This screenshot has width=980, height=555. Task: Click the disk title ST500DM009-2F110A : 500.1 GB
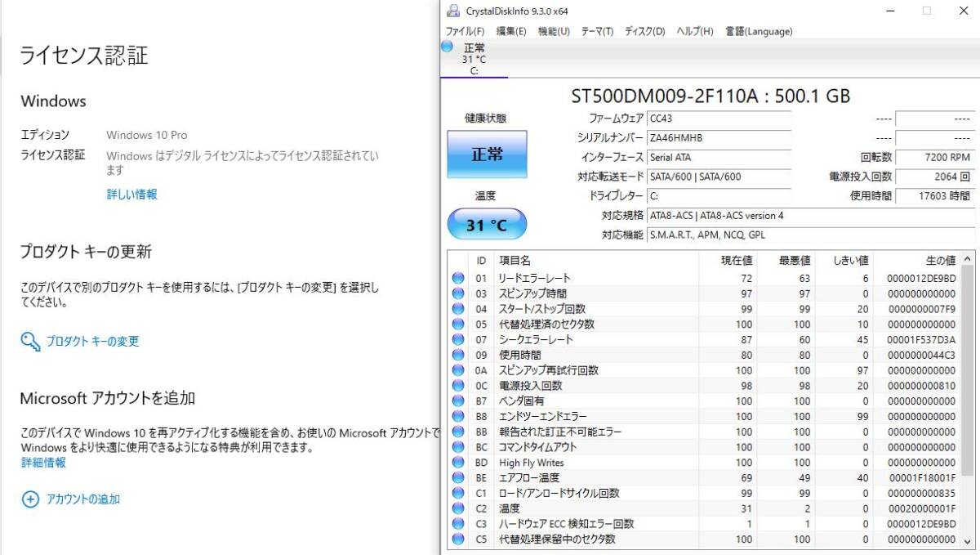coord(710,96)
